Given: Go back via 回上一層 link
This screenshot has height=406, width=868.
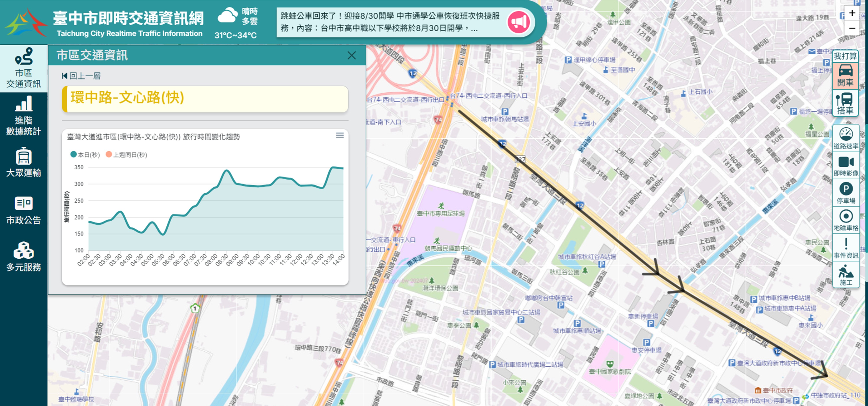Looking at the screenshot, I should (81, 76).
